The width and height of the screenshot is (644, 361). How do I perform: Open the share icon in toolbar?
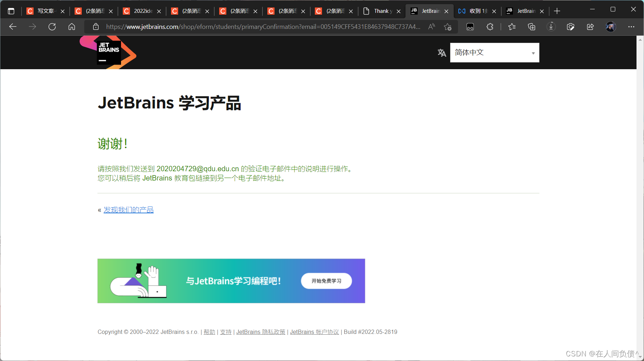[x=590, y=27]
